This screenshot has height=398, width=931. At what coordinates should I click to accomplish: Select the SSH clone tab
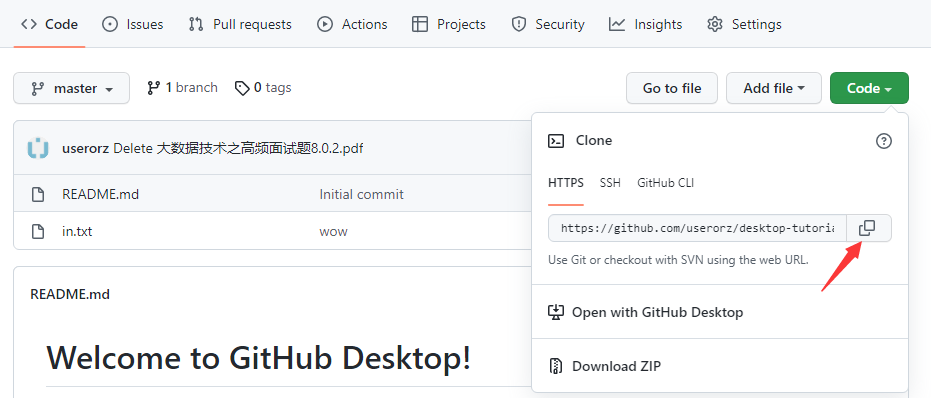tap(610, 183)
